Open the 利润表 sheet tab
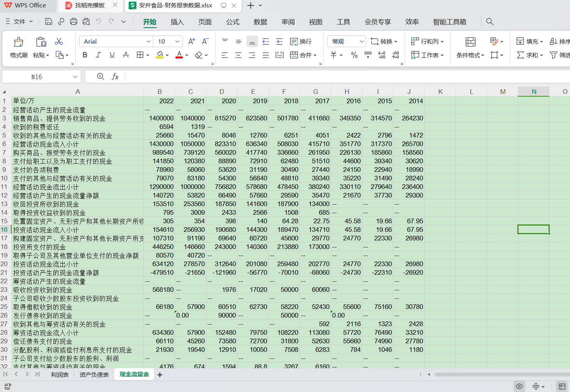570x392 pixels. (60, 374)
